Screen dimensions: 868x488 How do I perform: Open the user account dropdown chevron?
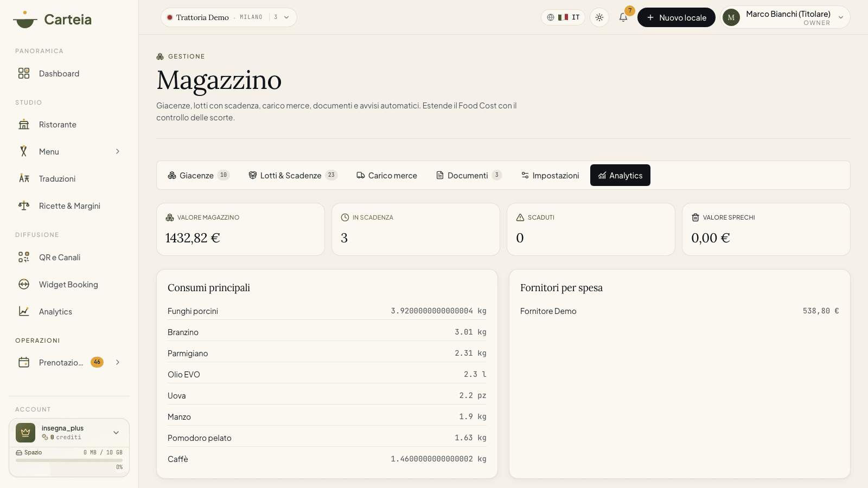click(841, 17)
